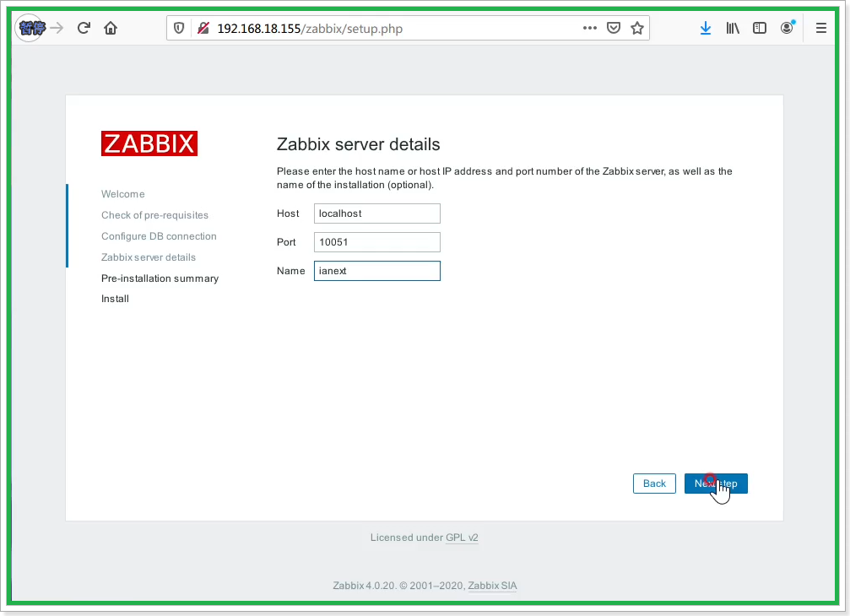Go forward one page in browser
Screen dimensions: 850x616
tap(57, 28)
